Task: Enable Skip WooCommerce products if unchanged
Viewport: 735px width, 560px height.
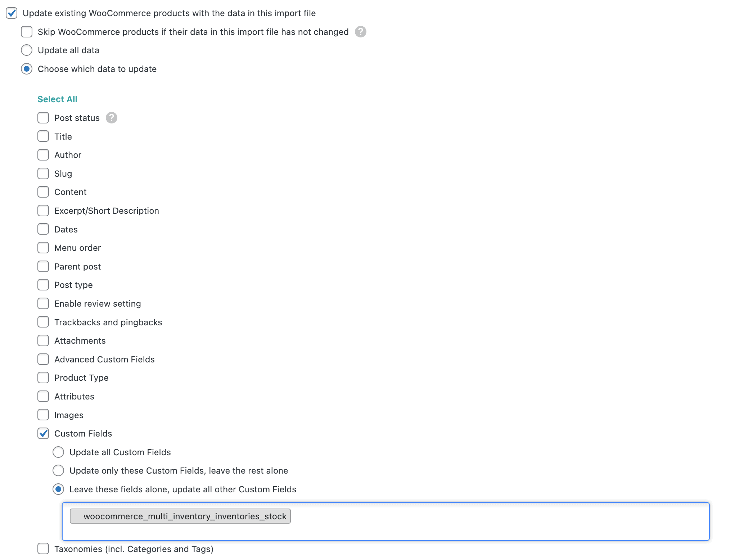Action: (x=27, y=32)
